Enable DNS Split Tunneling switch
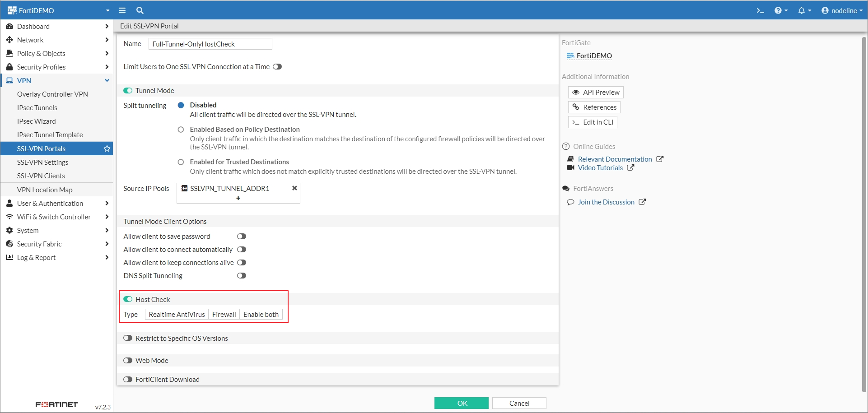The height and width of the screenshot is (413, 868). pyautogui.click(x=242, y=275)
